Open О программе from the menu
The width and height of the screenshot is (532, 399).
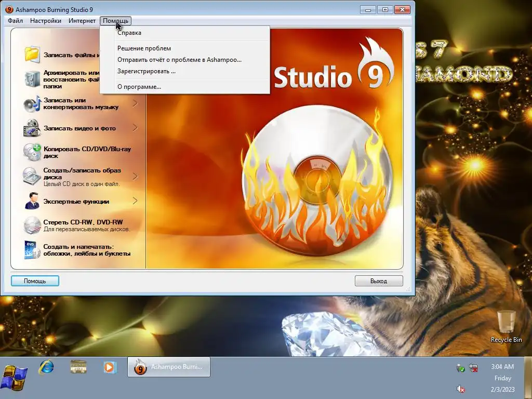(x=184, y=87)
